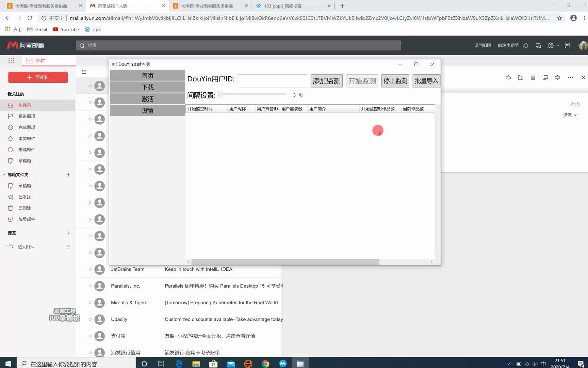Switch to 激活 tab in DouYin window
The width and height of the screenshot is (588, 368).
tap(147, 99)
